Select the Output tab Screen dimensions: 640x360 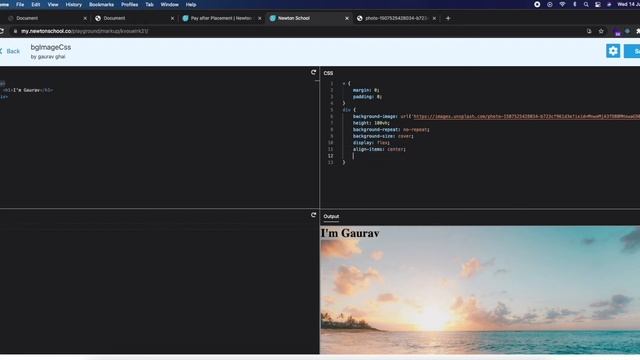[331, 216]
